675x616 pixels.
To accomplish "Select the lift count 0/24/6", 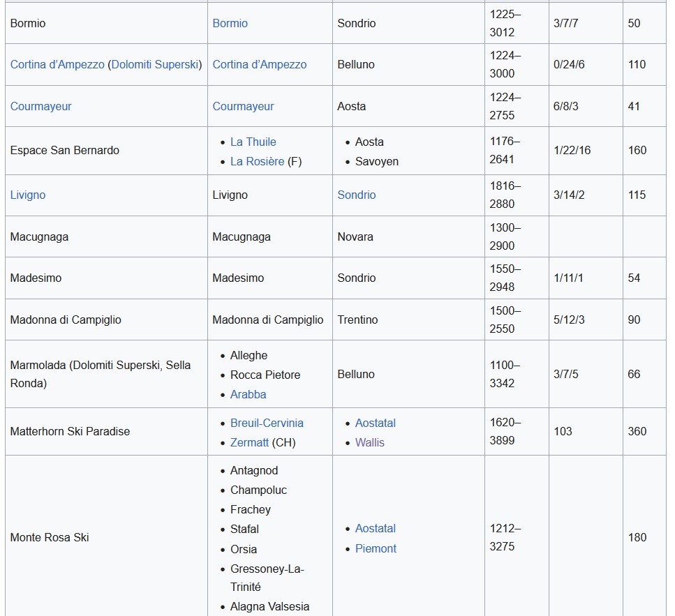I will click(569, 64).
